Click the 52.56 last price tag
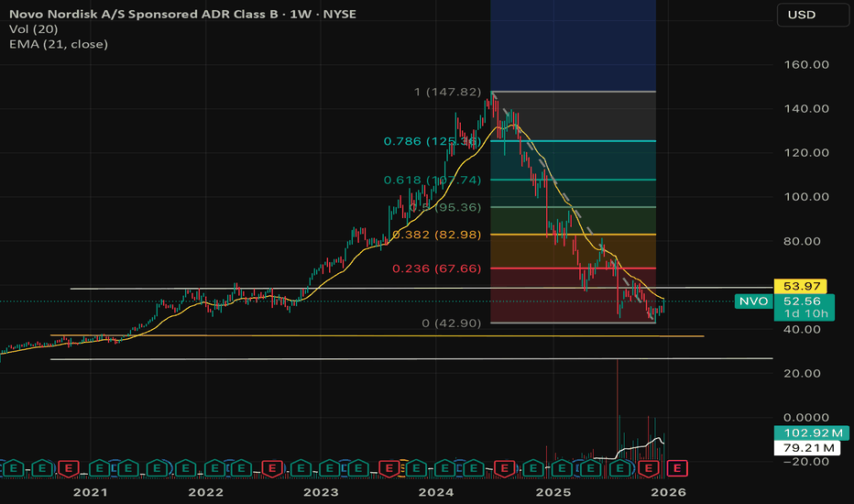 (805, 301)
